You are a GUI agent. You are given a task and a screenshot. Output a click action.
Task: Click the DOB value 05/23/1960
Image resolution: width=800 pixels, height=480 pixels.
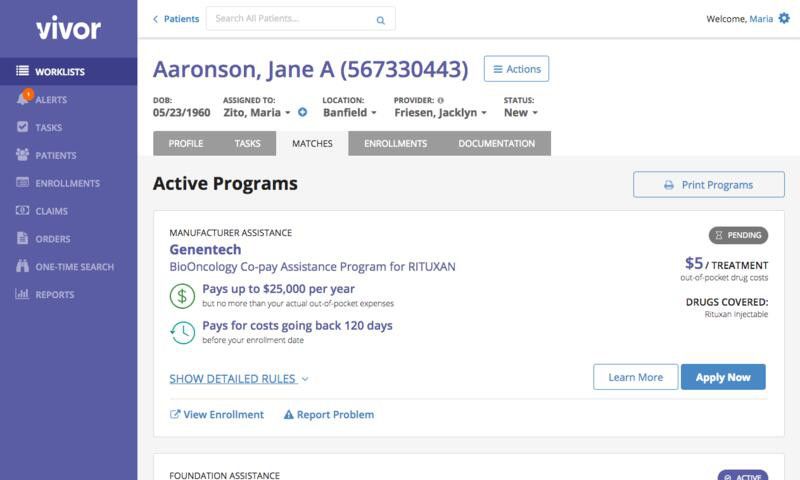coord(181,113)
